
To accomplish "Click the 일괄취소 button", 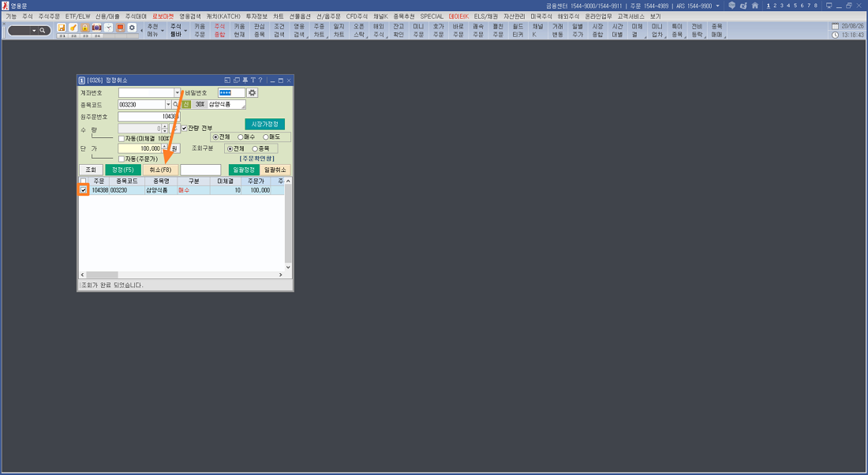I will coord(275,170).
